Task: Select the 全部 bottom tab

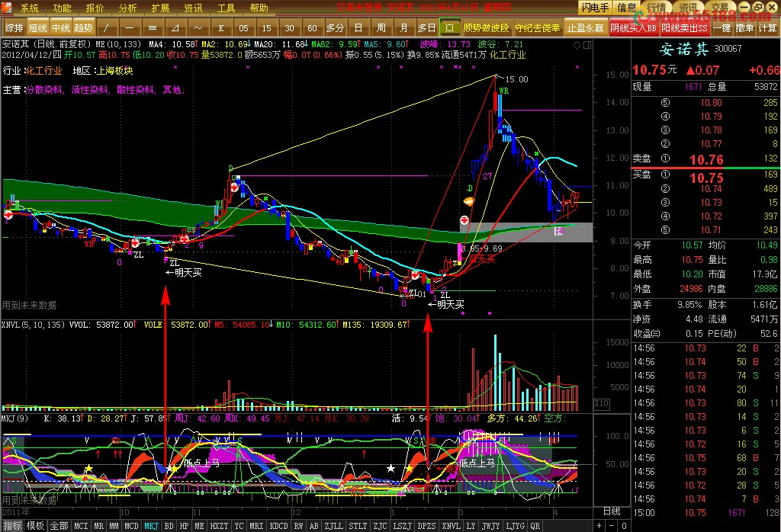Action: [59, 526]
